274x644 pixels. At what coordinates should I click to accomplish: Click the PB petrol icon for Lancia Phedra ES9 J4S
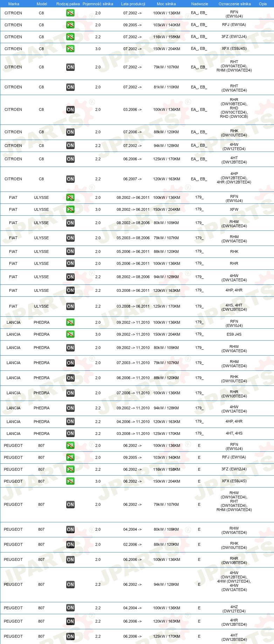pos(70,334)
